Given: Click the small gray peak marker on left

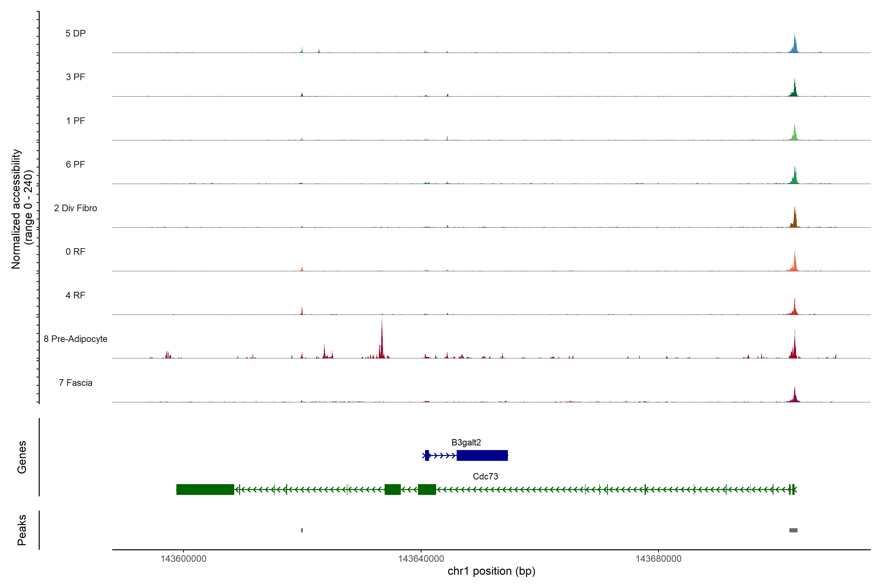Looking at the screenshot, I should coord(302,530).
